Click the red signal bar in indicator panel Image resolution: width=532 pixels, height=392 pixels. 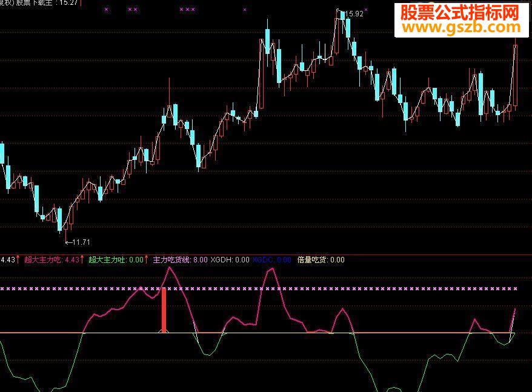[164, 310]
